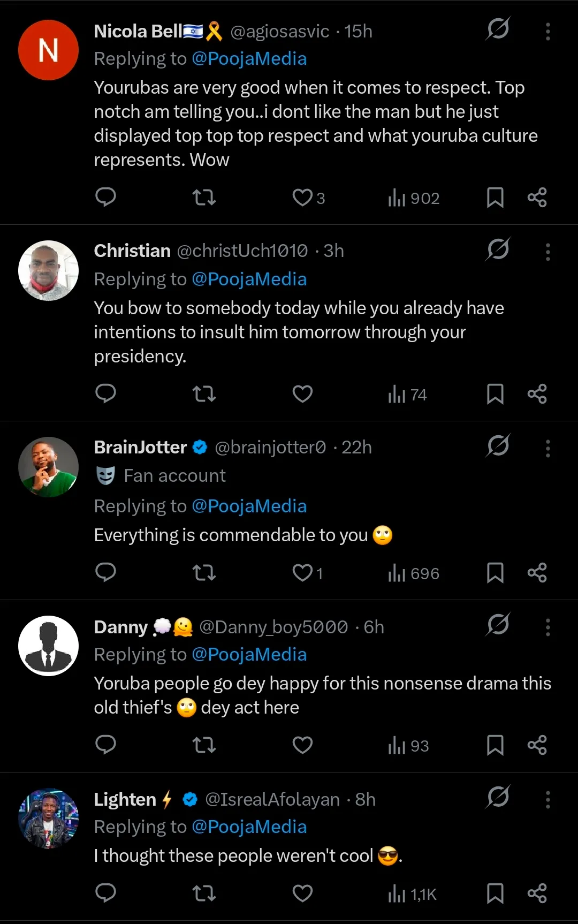The height and width of the screenshot is (924, 578).
Task: Open more options menu on Danny's tweet
Action: click(547, 627)
